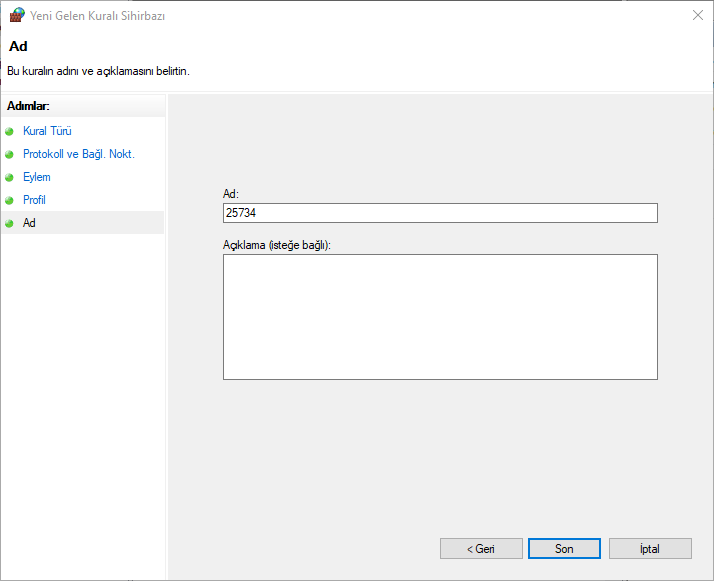Screen dimensions: 714x581
Task: Click the green bullet next to Eylem
Action: coord(10,177)
